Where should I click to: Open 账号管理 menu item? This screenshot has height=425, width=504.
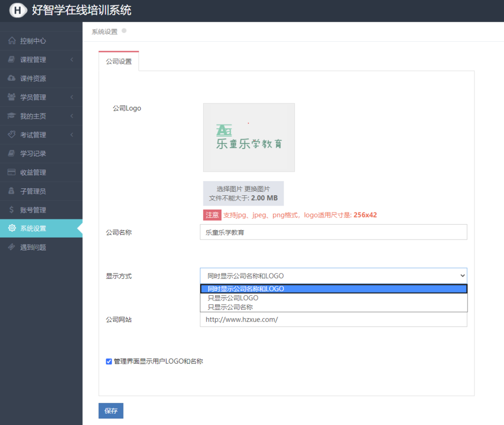(41, 210)
